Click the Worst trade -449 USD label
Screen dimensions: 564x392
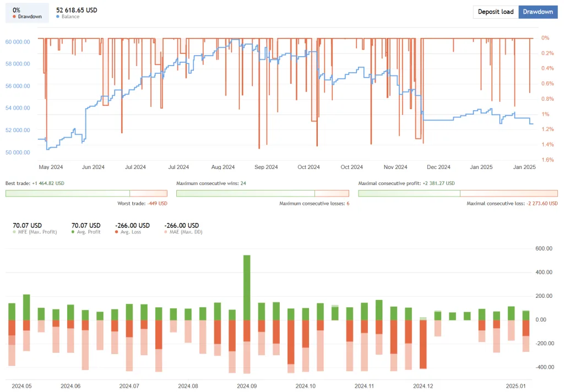tap(143, 203)
